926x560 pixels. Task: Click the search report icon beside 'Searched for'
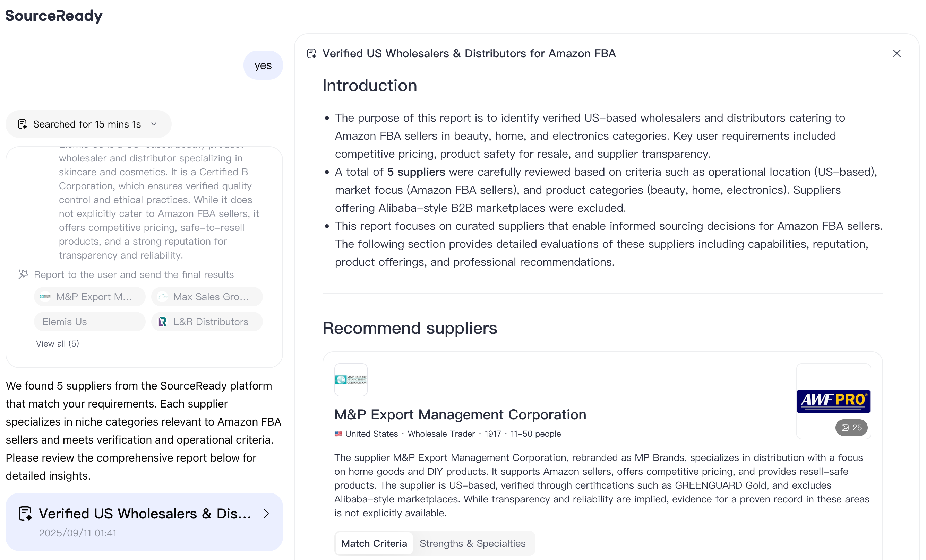tap(22, 124)
